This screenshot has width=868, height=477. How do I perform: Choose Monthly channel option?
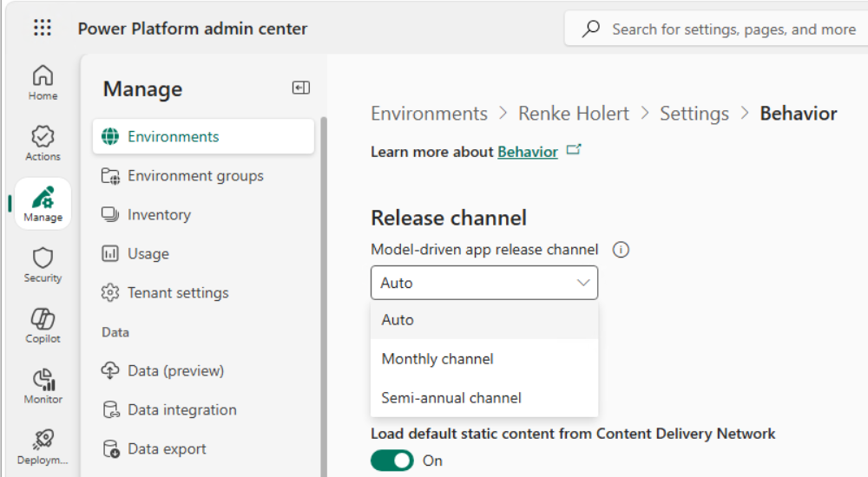click(484, 358)
